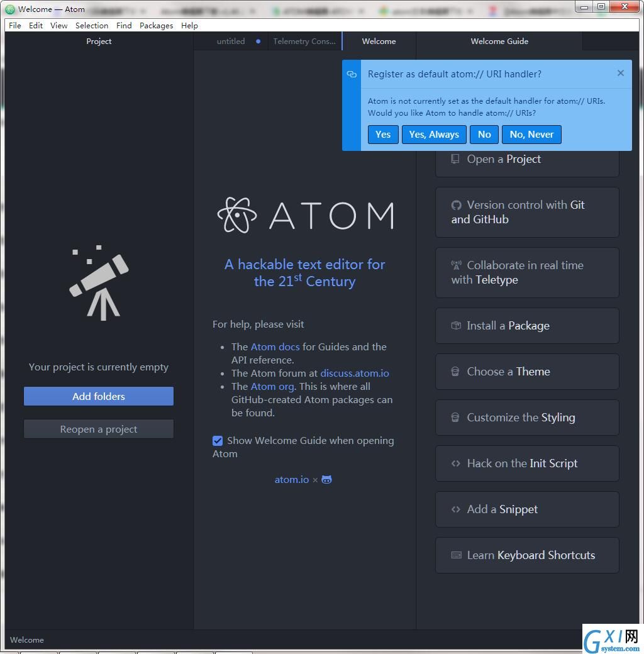Click the paint can icon beside Customize the Styling

coord(455,418)
